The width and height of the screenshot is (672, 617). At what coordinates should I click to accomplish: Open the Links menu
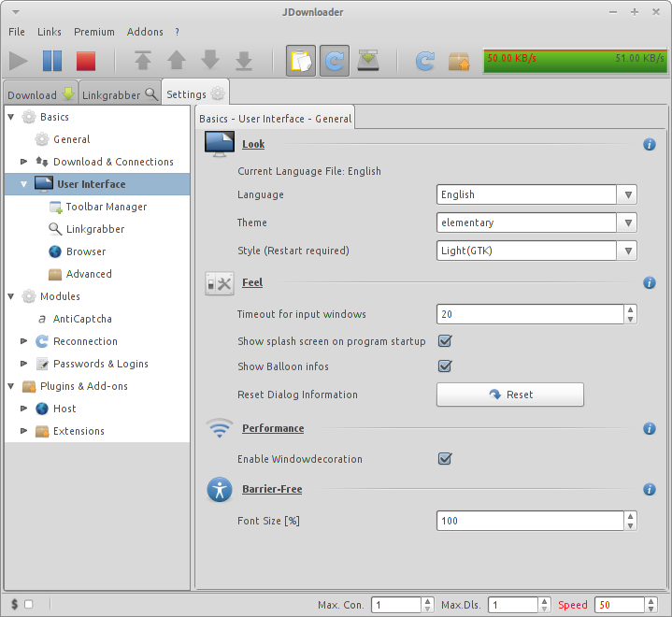[50, 32]
